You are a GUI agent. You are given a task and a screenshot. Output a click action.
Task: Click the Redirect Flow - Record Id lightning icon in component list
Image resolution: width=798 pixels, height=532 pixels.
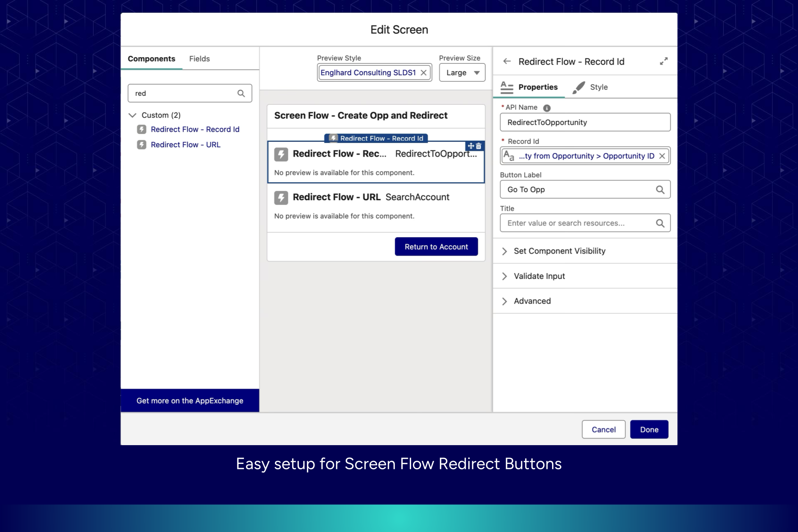pyautogui.click(x=141, y=129)
